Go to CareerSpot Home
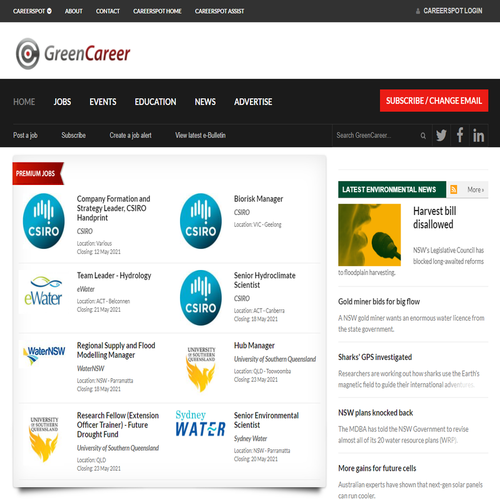Viewport: 500px width, 500px height. coord(157,11)
